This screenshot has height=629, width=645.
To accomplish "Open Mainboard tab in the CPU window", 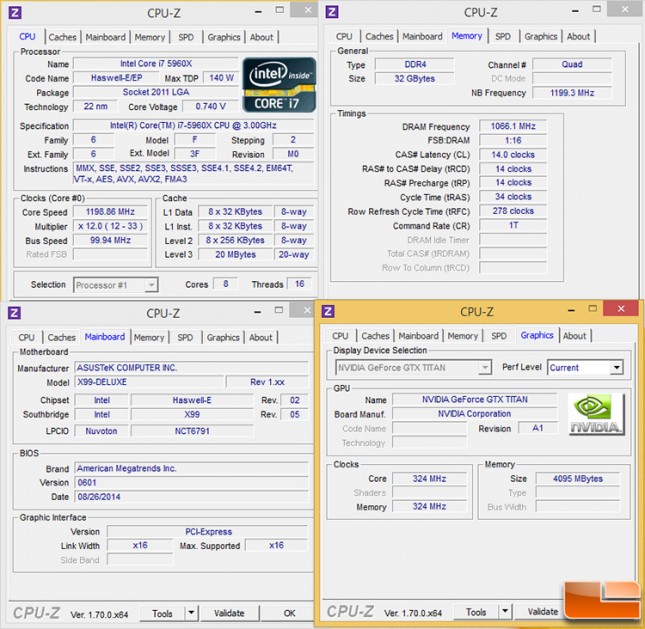I will point(105,37).
